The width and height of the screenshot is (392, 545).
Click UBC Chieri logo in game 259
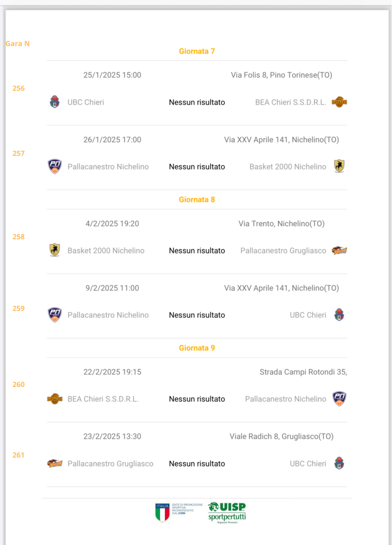click(x=339, y=314)
